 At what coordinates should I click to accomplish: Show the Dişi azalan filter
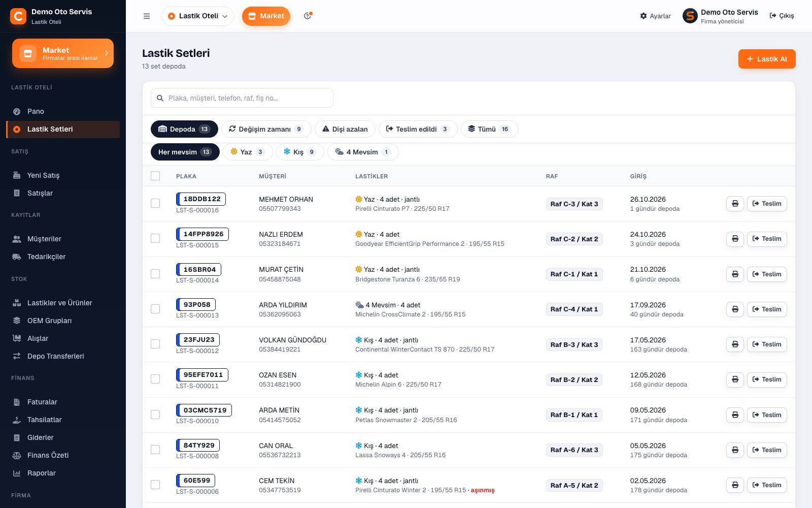pyautogui.click(x=345, y=129)
